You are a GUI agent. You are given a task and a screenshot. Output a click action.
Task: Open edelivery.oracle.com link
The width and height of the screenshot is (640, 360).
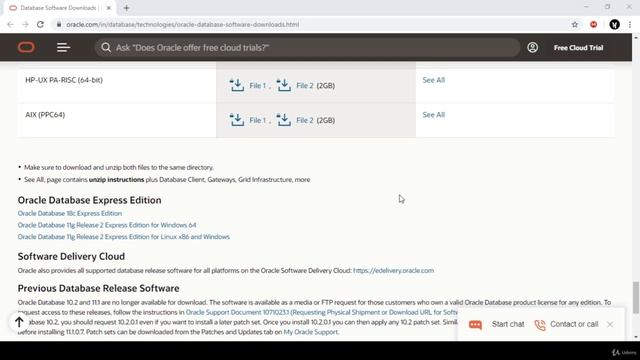(x=393, y=271)
